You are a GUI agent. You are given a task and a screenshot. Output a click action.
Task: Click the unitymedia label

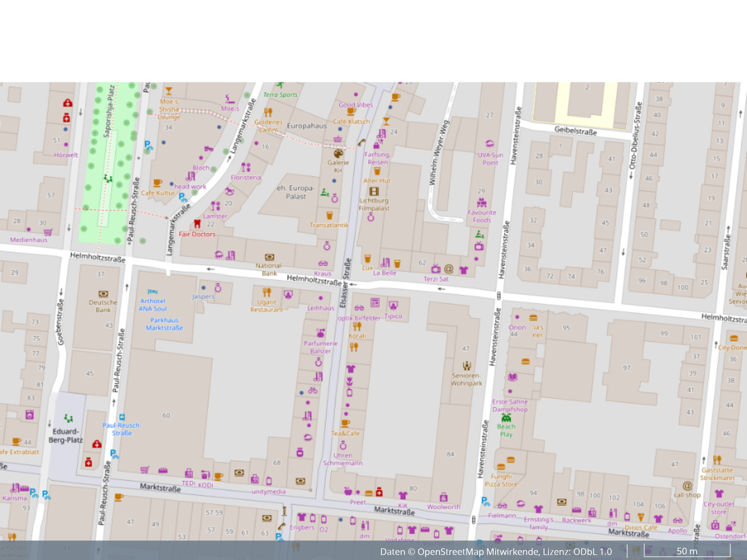(269, 491)
